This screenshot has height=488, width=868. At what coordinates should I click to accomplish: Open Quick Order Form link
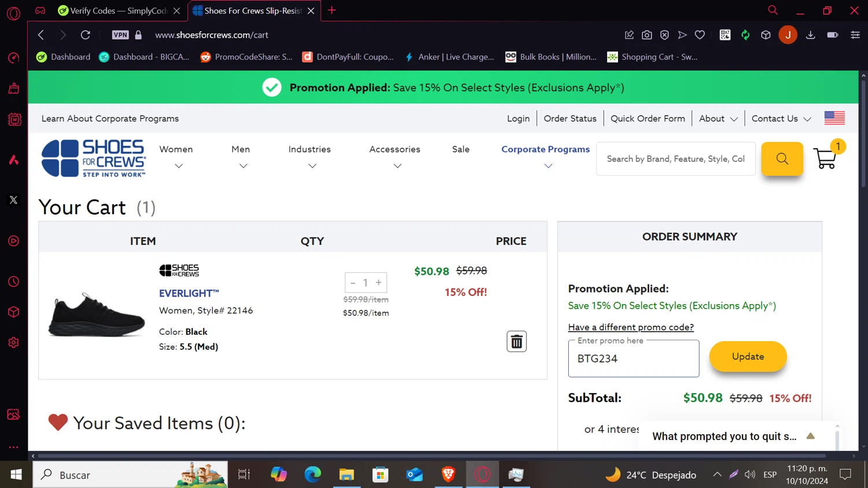(648, 119)
